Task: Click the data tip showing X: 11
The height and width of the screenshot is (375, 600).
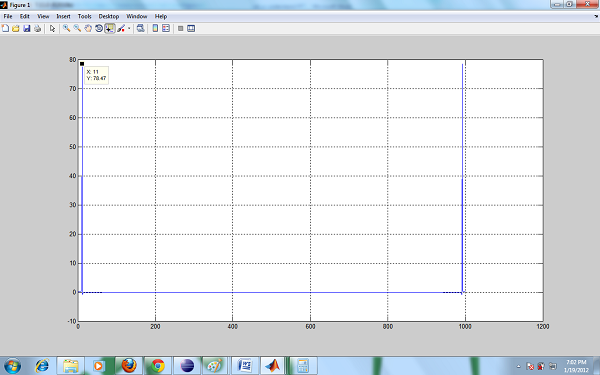Action: pos(96,75)
